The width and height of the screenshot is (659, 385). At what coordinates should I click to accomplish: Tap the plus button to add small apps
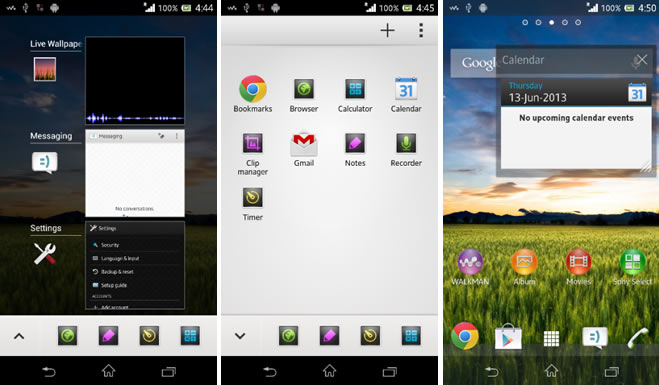click(x=387, y=30)
